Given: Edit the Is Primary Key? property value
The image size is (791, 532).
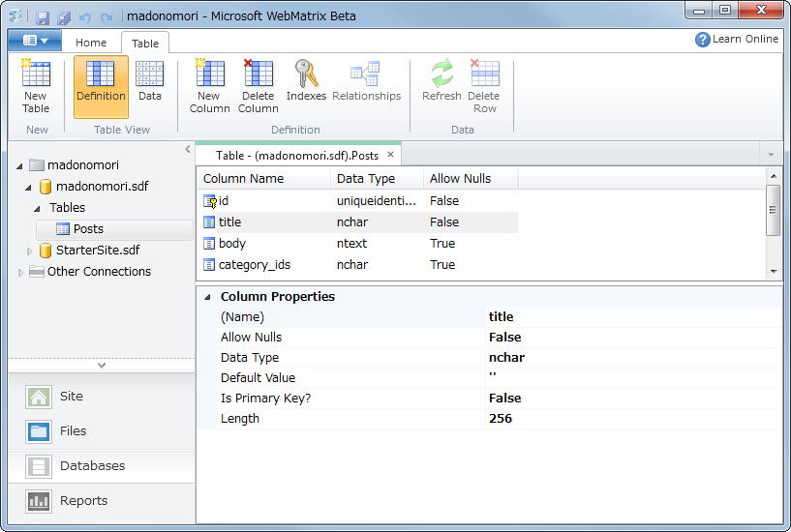Looking at the screenshot, I should click(x=634, y=399).
